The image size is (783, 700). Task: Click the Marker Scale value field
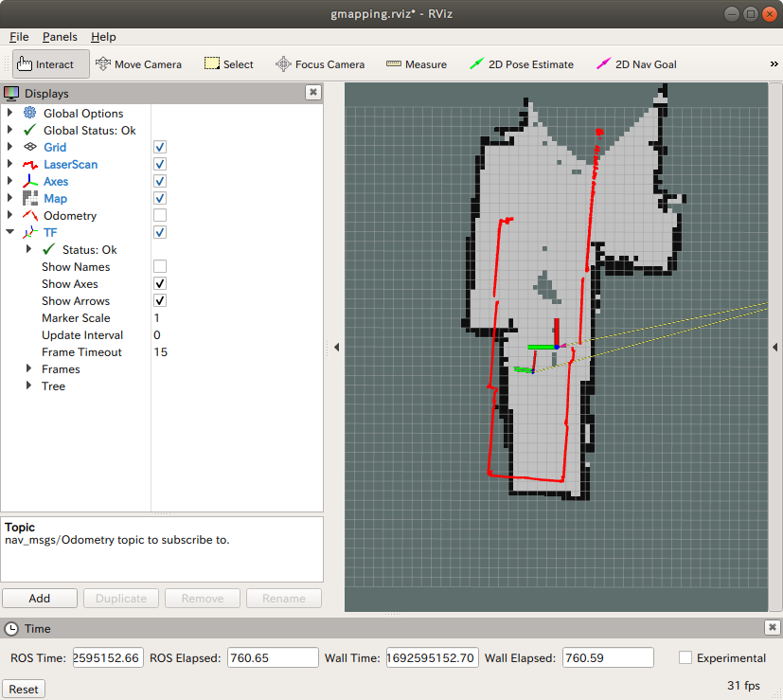(237, 318)
